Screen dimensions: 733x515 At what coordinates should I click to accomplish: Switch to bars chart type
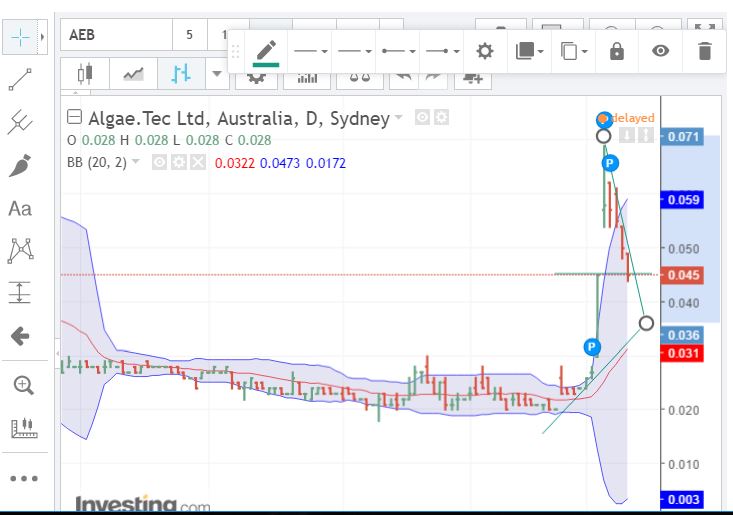tap(181, 74)
